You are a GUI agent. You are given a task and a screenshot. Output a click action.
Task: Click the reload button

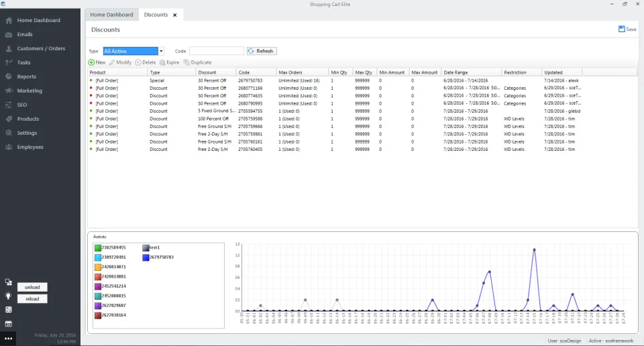click(x=32, y=299)
